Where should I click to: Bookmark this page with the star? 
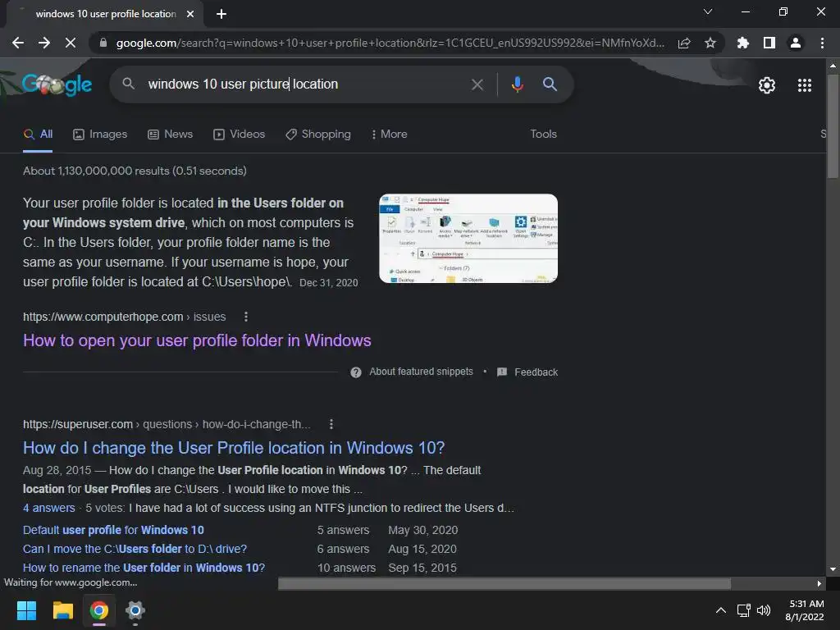point(710,43)
